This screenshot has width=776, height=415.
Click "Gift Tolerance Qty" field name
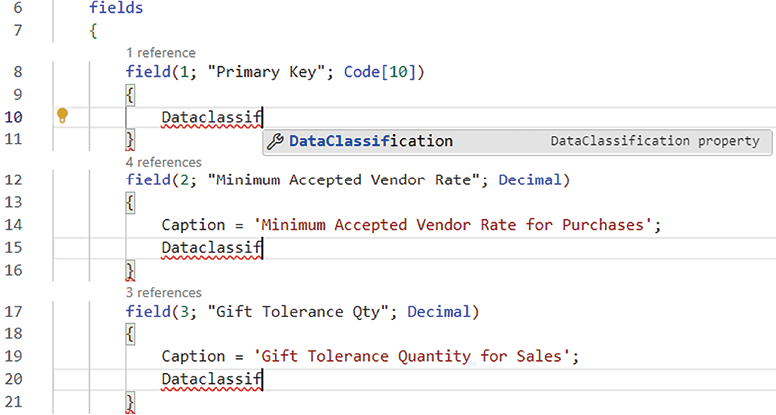pyautogui.click(x=297, y=312)
